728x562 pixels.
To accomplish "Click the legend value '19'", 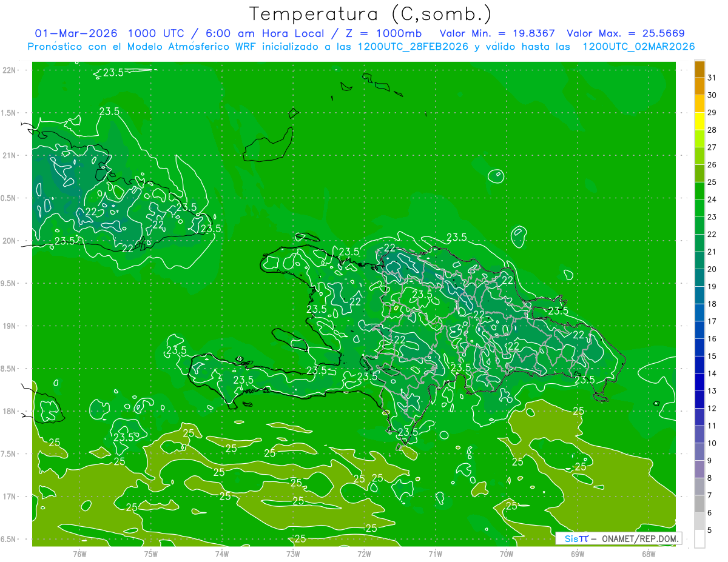I will tap(712, 287).
